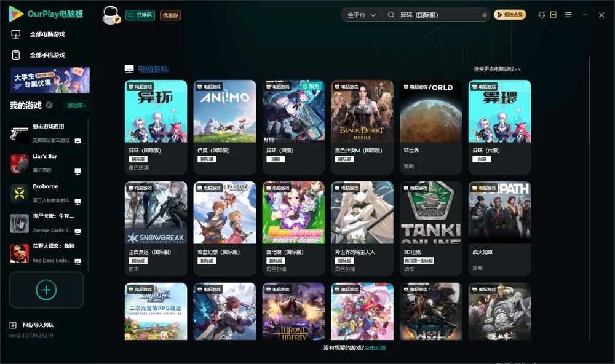Click the 点击反馈 feedback link
Image resolution: width=615 pixels, height=364 pixels.
(x=375, y=347)
